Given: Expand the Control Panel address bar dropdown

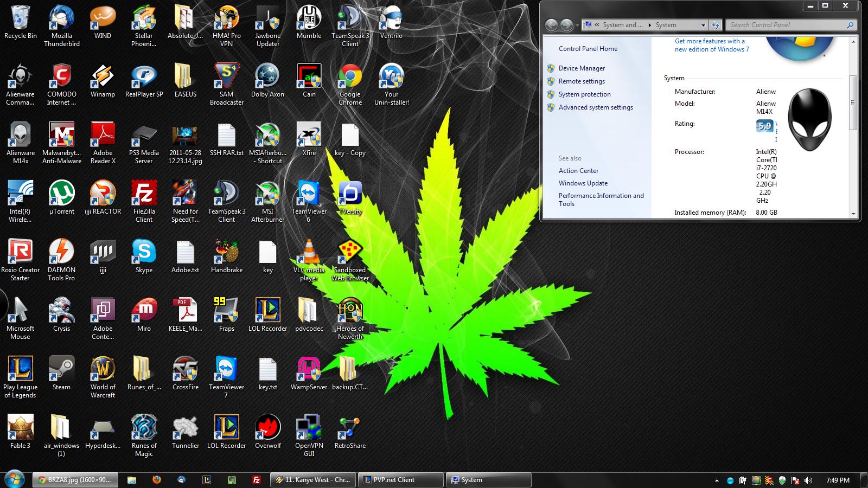Looking at the screenshot, I should (x=703, y=25).
